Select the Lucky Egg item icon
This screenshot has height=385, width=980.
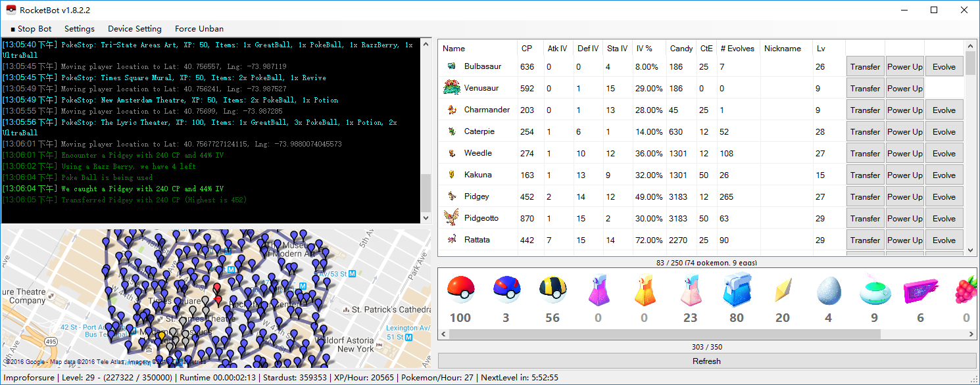pyautogui.click(x=828, y=289)
